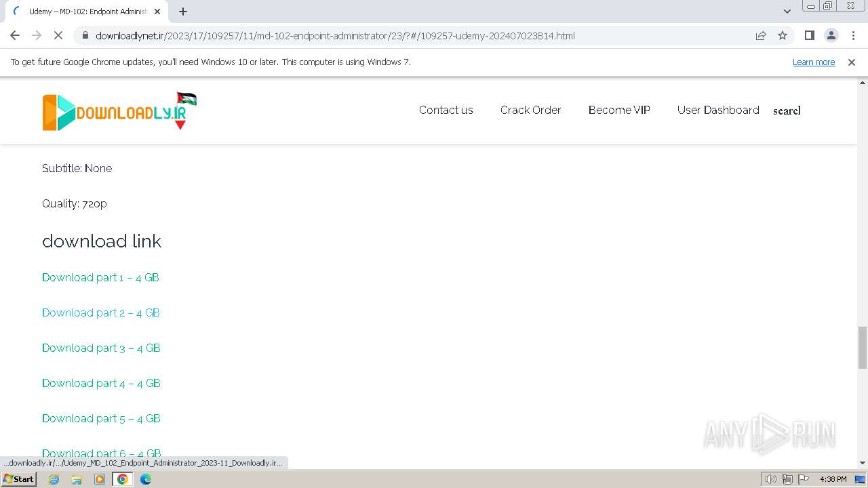Launch Internet Explorer from taskbar
Image resolution: width=868 pixels, height=488 pixels.
[54, 479]
